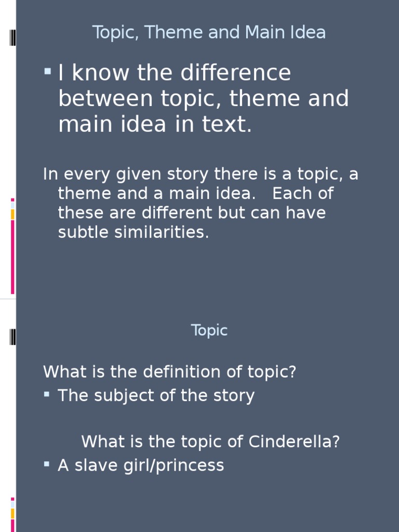Click the bullet beside "A slave girl/princess"
Screen dimensions: 399x532
point(47,464)
